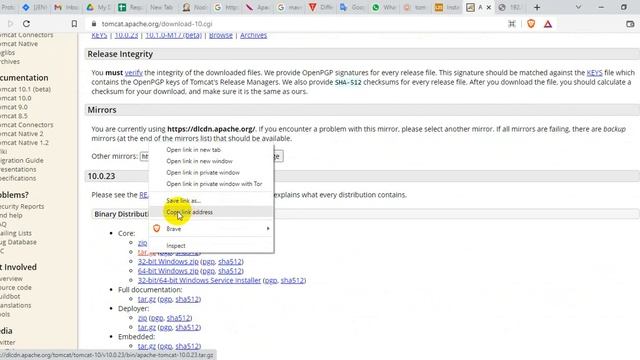Open sidebar Source code link
Image resolution: width=640 pixels, height=360 pixels.
click(16, 287)
